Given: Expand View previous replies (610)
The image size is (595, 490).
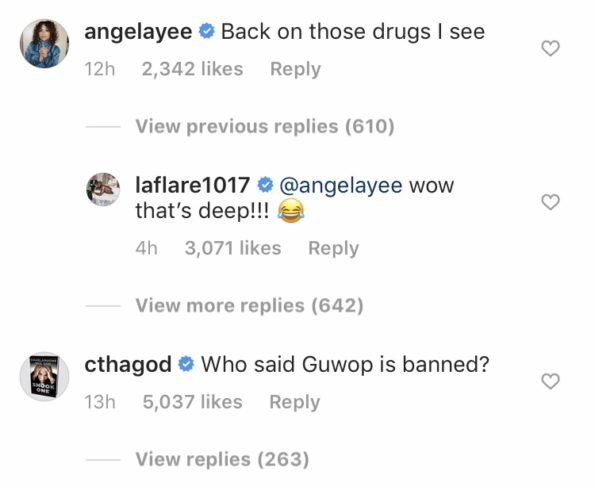Looking at the screenshot, I should pyautogui.click(x=265, y=126).
